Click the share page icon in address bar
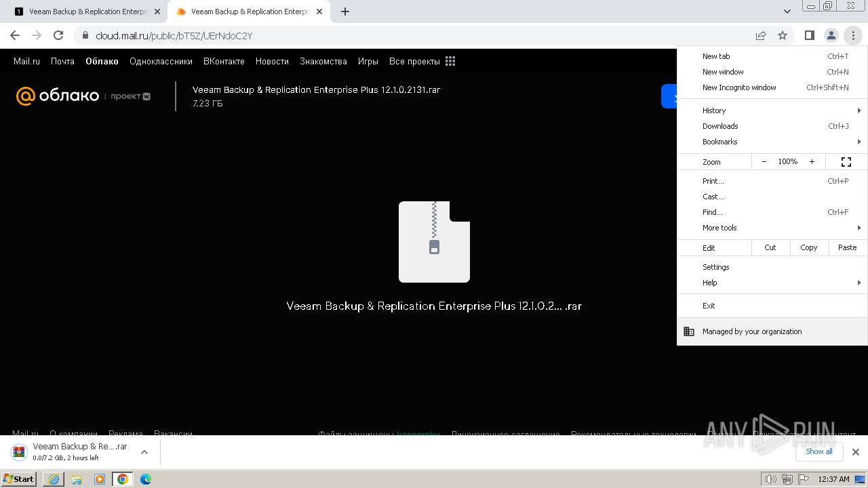This screenshot has width=868, height=488. [761, 35]
